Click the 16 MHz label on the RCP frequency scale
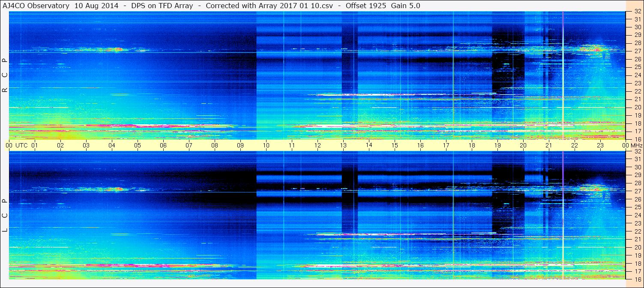This screenshot has width=644, height=288. click(x=637, y=139)
